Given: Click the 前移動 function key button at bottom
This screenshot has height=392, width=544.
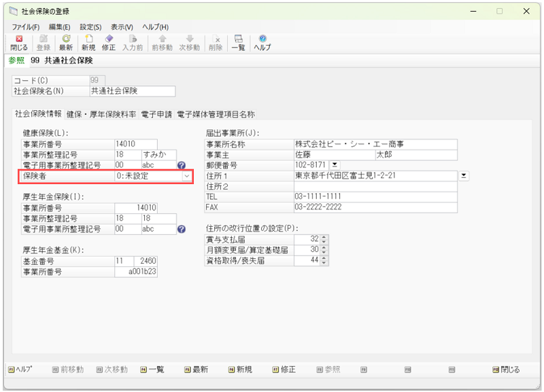Looking at the screenshot, I should coord(67,370).
